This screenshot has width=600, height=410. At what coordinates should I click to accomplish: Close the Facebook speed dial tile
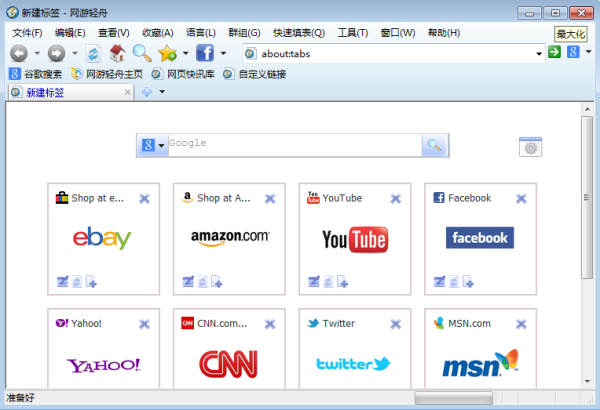[x=521, y=199]
